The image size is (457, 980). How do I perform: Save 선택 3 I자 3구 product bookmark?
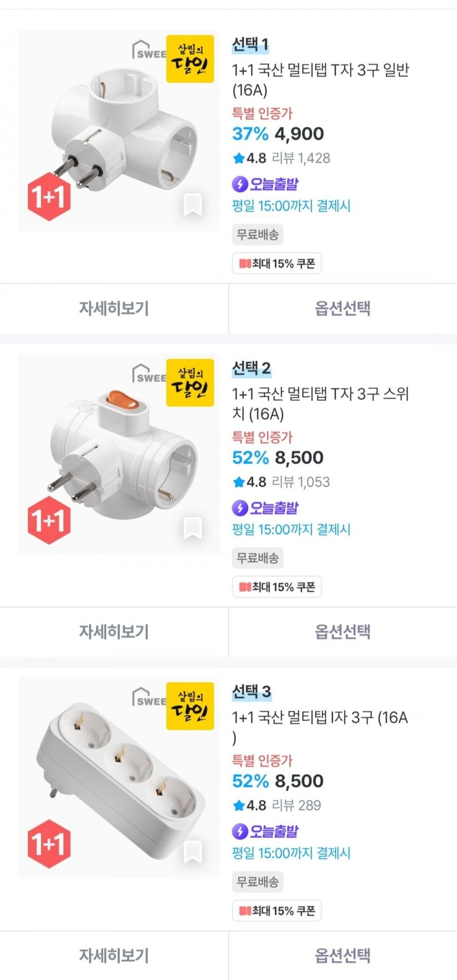tap(192, 852)
